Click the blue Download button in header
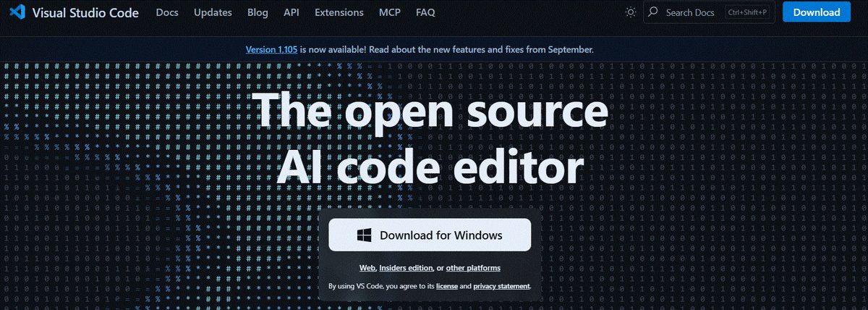This screenshot has width=868, height=310. coord(817,12)
